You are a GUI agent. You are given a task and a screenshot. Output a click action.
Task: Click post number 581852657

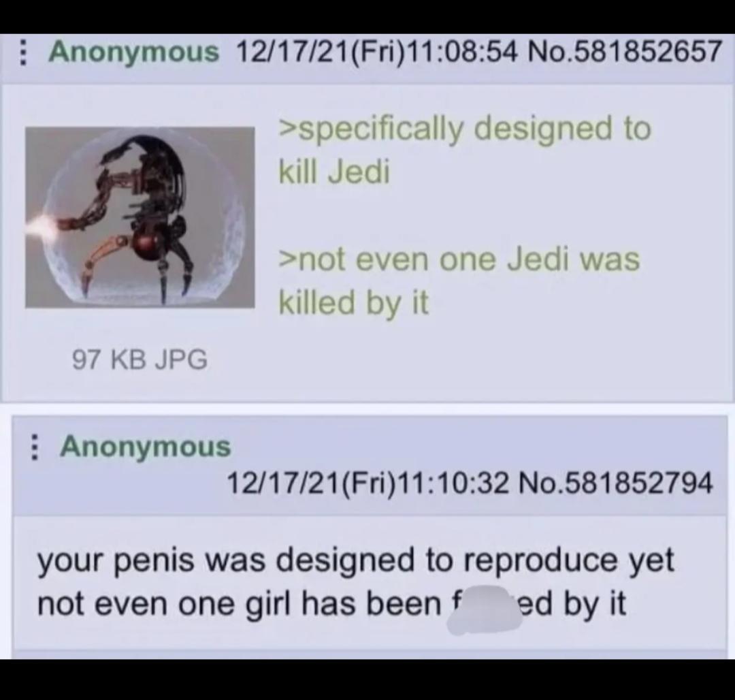pos(624,51)
